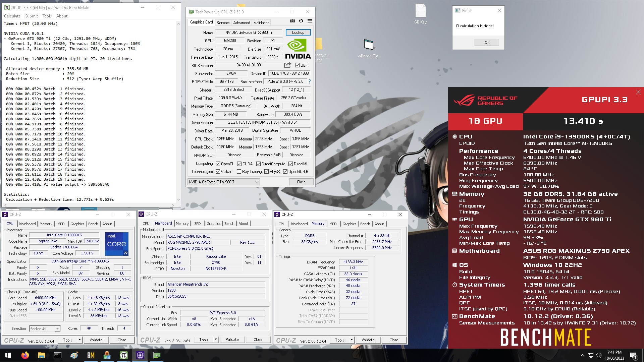Click Validate in the Mainboard CPU-Z window
The image size is (644, 362).
pyautogui.click(x=232, y=340)
